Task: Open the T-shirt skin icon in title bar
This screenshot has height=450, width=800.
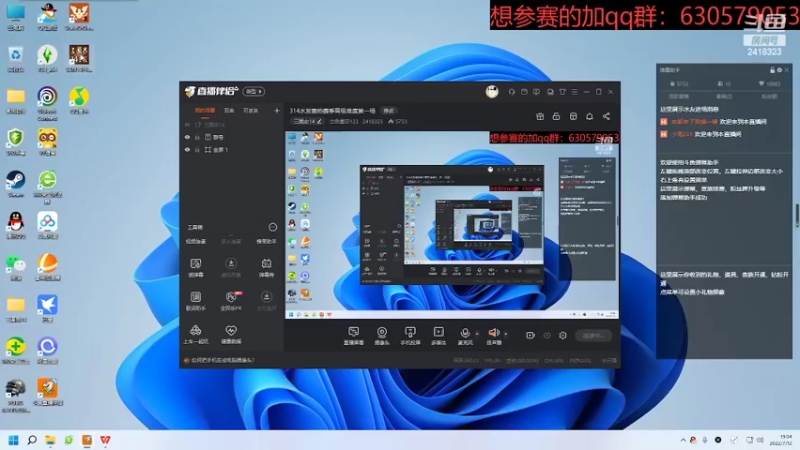Action: 562,92
